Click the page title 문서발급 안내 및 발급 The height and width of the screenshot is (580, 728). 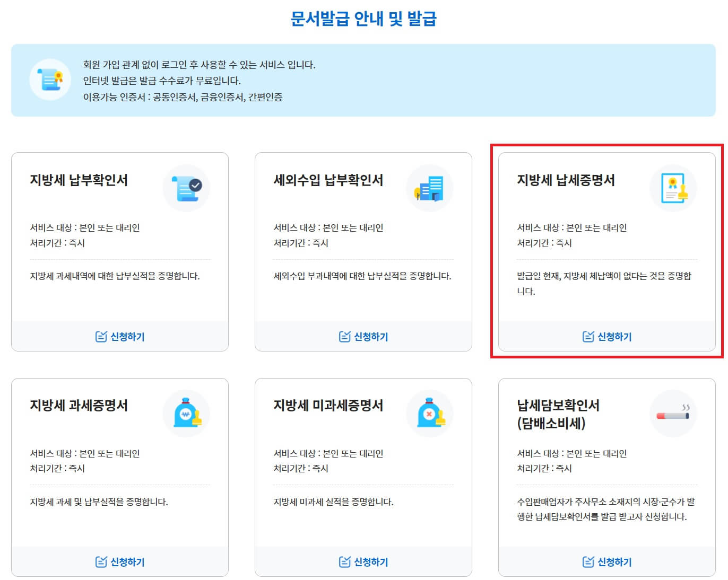tap(364, 17)
